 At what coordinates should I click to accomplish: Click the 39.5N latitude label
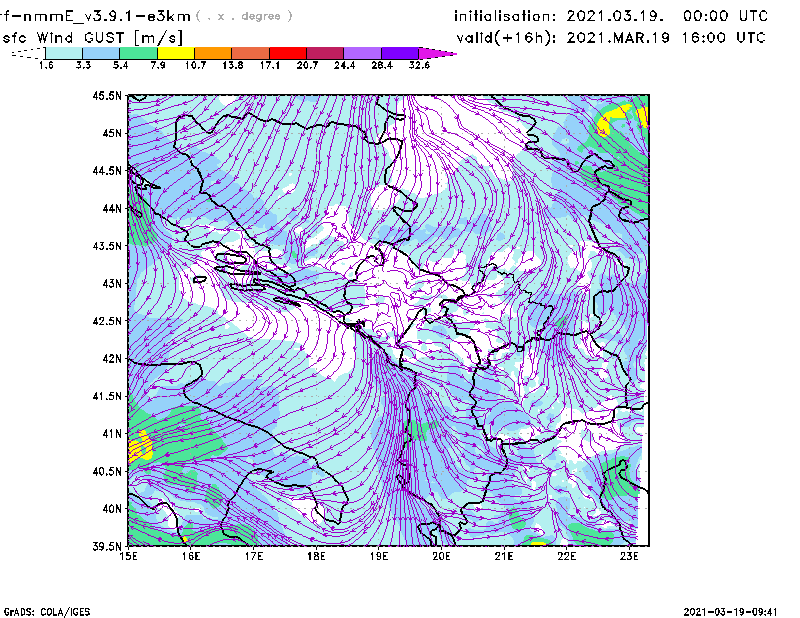click(107, 546)
